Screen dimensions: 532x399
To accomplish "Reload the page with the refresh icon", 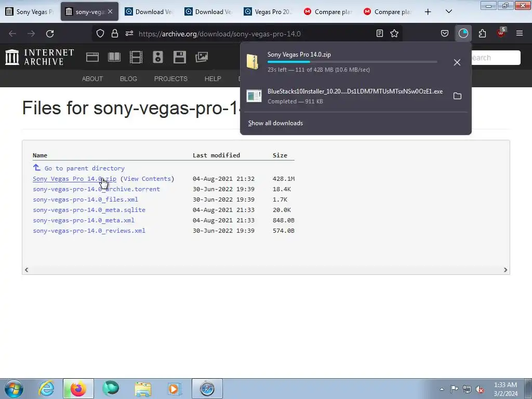I will (50, 34).
